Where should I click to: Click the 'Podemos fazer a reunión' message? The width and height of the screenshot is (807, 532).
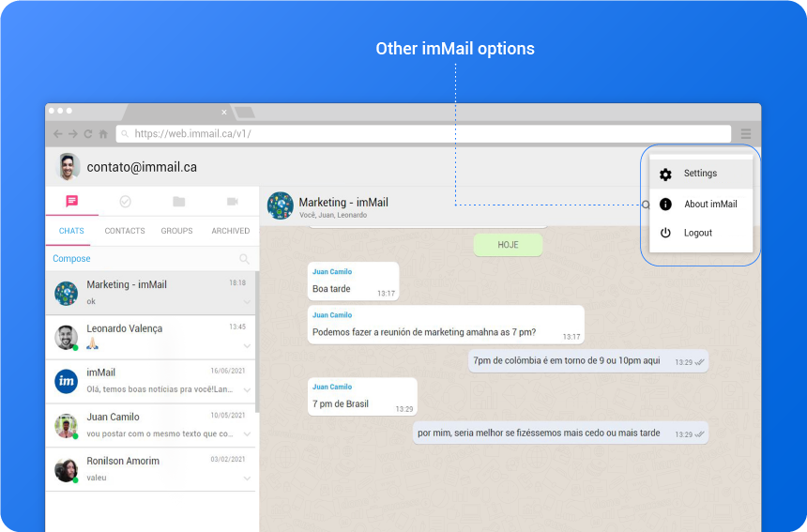446,325
